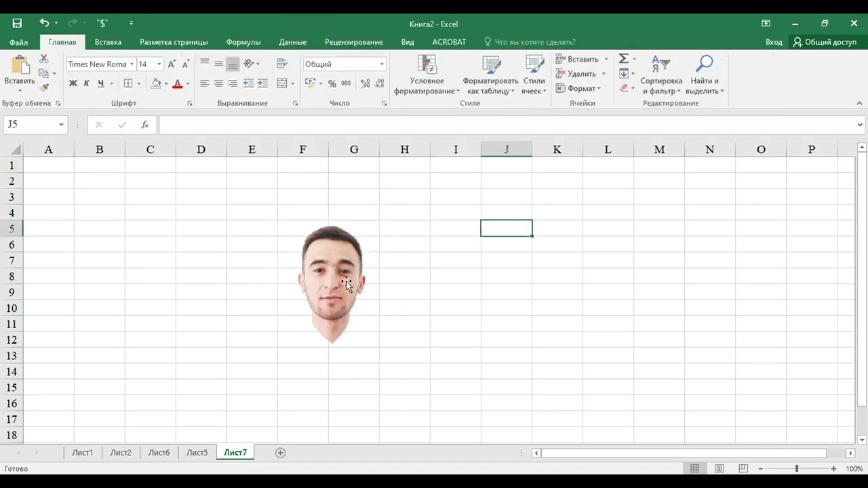Open the Файл menu
This screenshot has width=868, height=488.
[x=18, y=42]
